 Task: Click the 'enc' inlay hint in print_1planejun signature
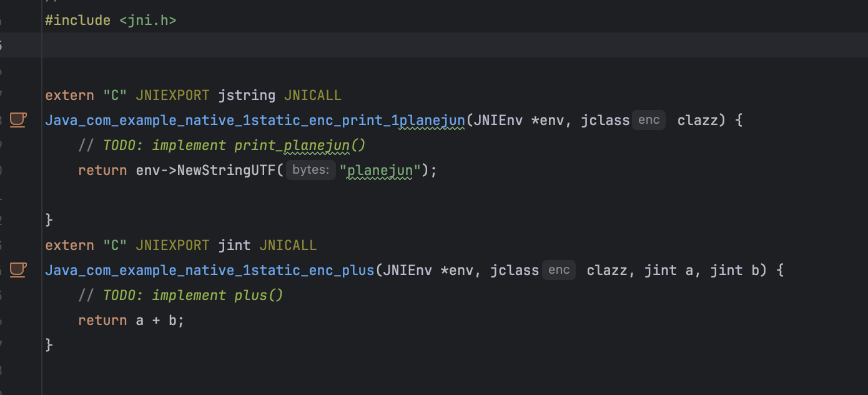click(649, 120)
